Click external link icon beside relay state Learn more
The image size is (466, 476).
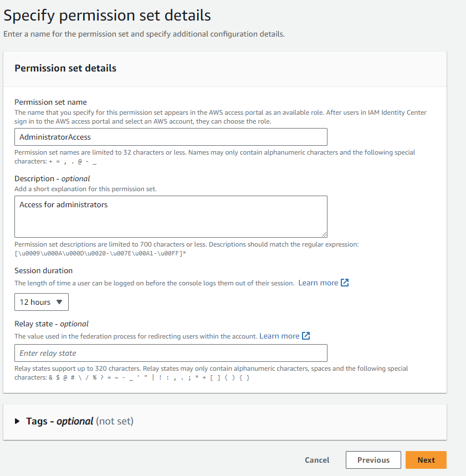coord(306,336)
